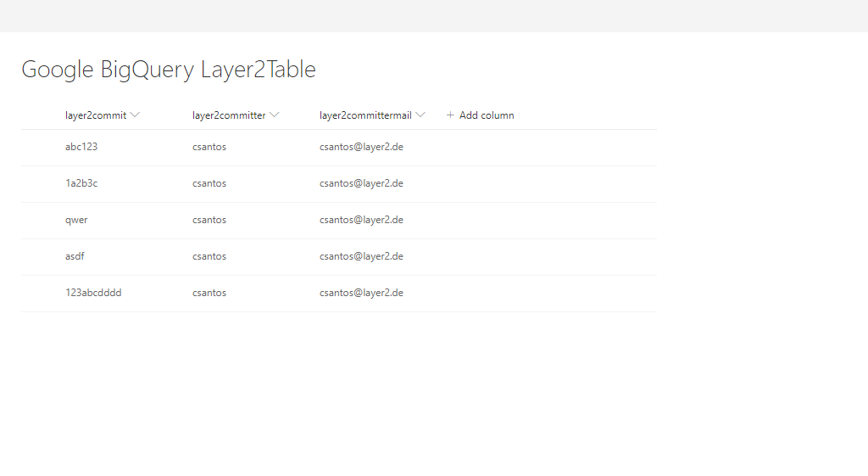The image size is (868, 476).
Task: Select the 123abcdddd commit cell
Action: pyautogui.click(x=93, y=293)
